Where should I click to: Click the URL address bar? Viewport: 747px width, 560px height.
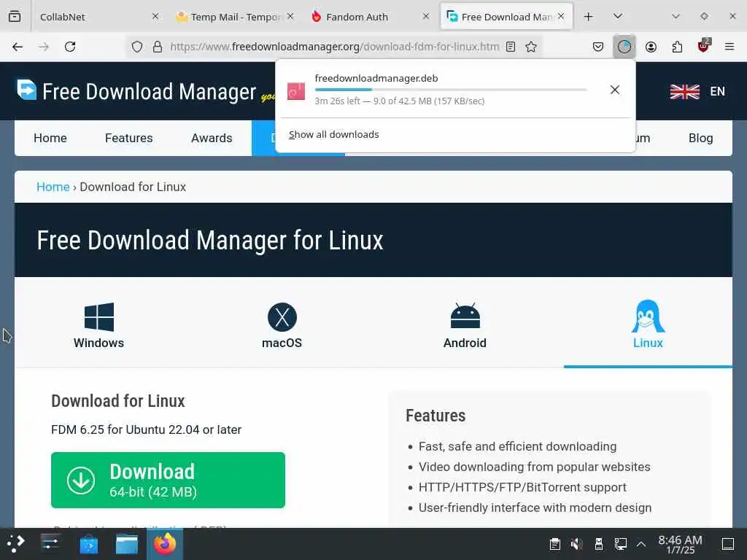coord(334,47)
